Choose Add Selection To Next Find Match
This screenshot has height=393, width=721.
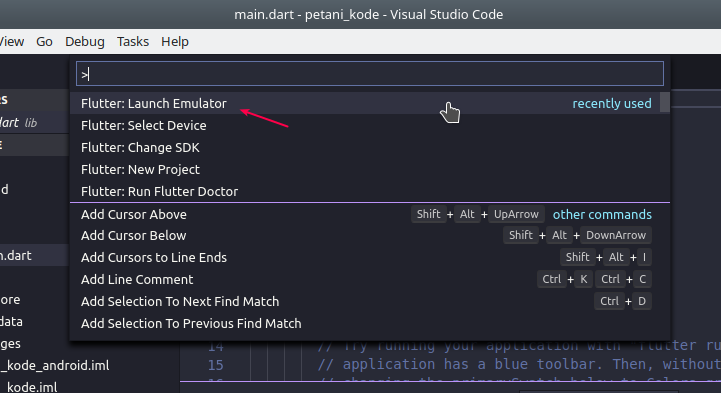370,302
